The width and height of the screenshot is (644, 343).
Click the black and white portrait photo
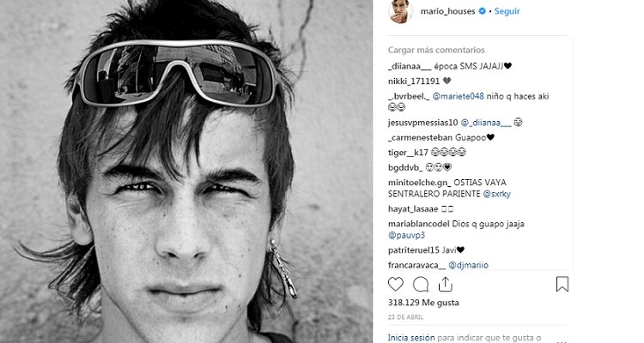click(186, 171)
